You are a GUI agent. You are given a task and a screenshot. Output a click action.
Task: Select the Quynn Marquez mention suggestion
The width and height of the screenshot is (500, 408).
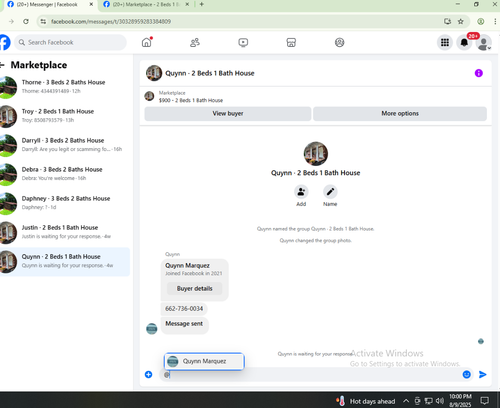[x=204, y=361]
